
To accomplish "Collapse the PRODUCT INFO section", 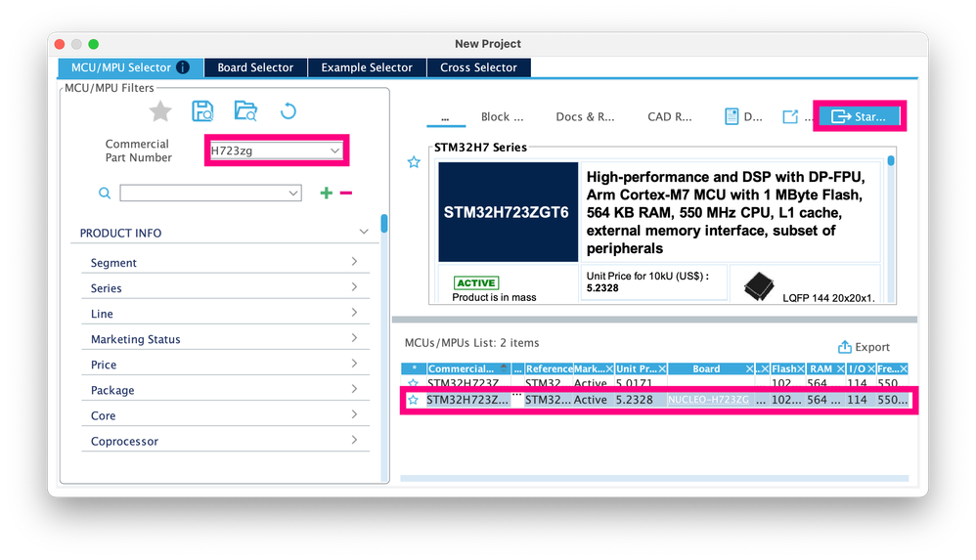I will [x=364, y=232].
